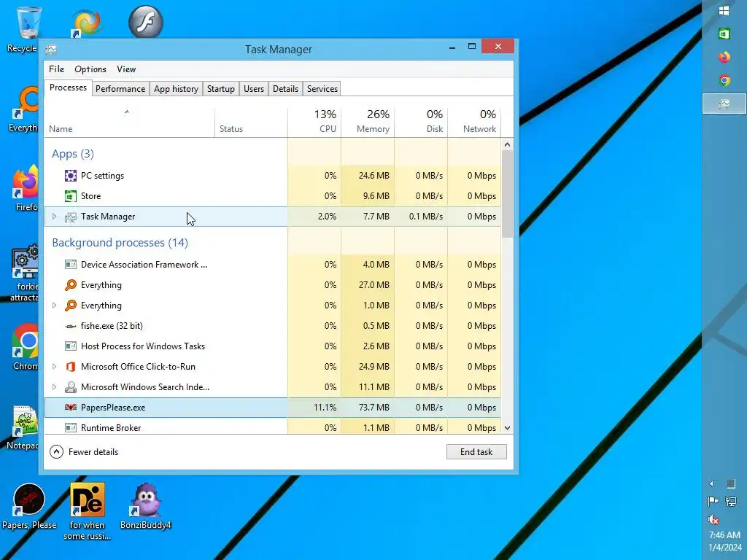The width and height of the screenshot is (747, 560).
Task: Sort by the Memory column header
Action: coord(368,122)
